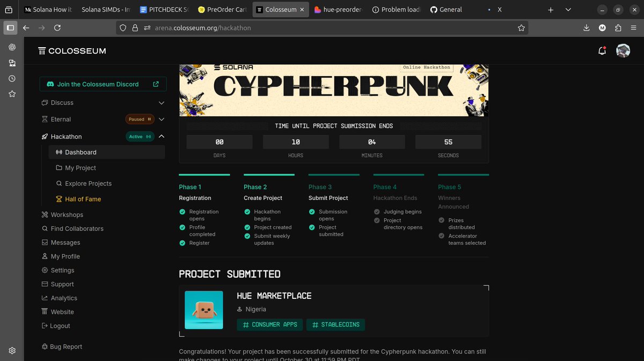
Task: Click the Bug Report bug icon
Action: pyautogui.click(x=45, y=347)
